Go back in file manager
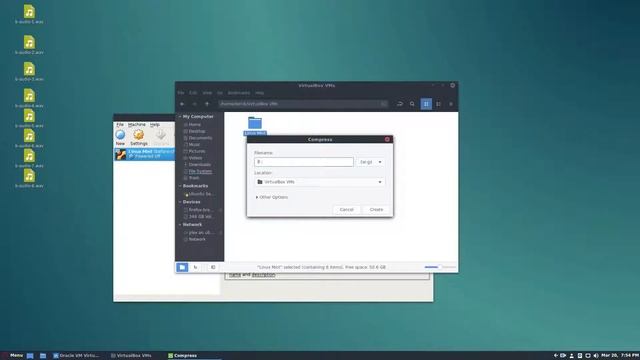Screen dimensions: 640x360 pyautogui.click(x=182, y=104)
